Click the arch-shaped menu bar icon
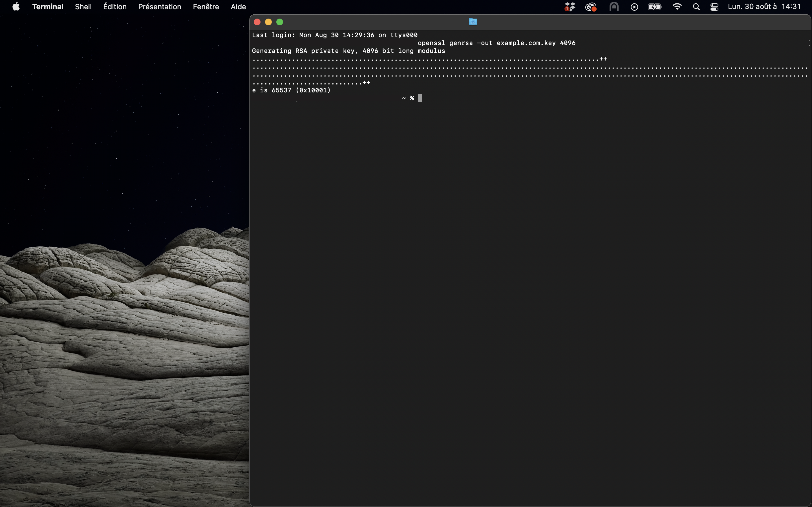Image resolution: width=812 pixels, height=507 pixels. point(614,7)
